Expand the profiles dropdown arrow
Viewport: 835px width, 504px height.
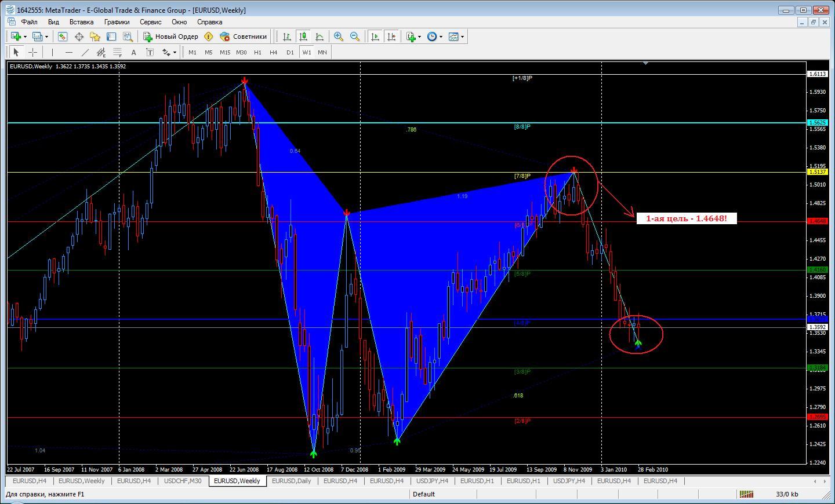pos(46,36)
